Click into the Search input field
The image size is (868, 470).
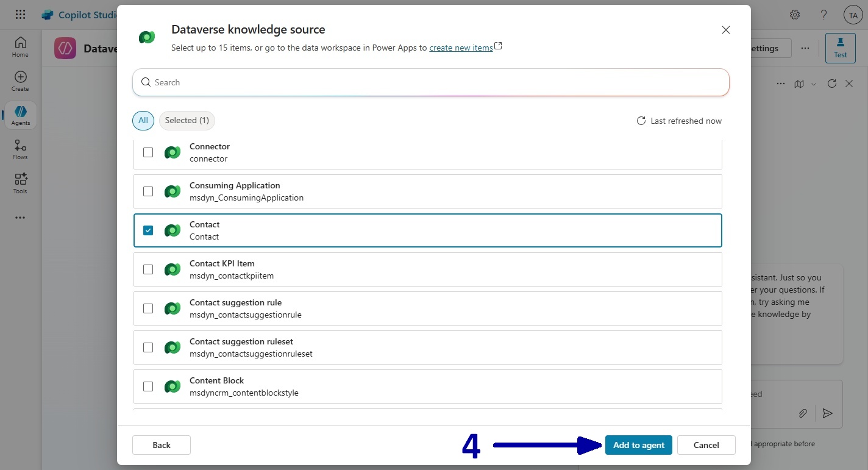430,82
